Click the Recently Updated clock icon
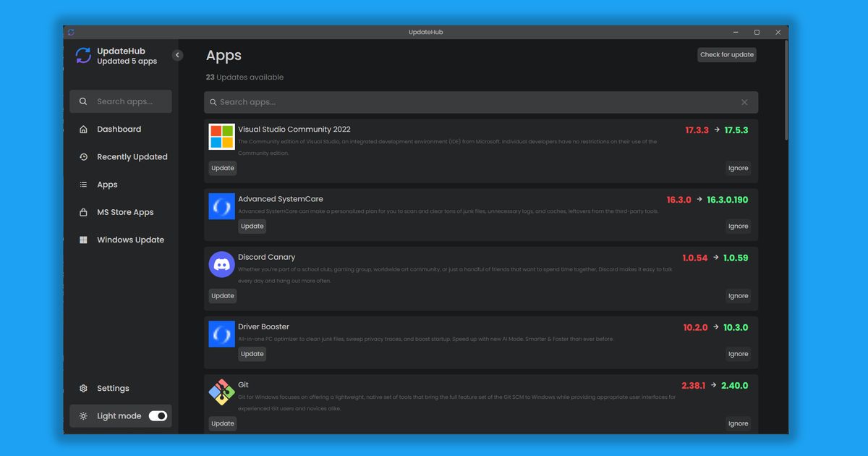The width and height of the screenshot is (868, 456). (83, 156)
